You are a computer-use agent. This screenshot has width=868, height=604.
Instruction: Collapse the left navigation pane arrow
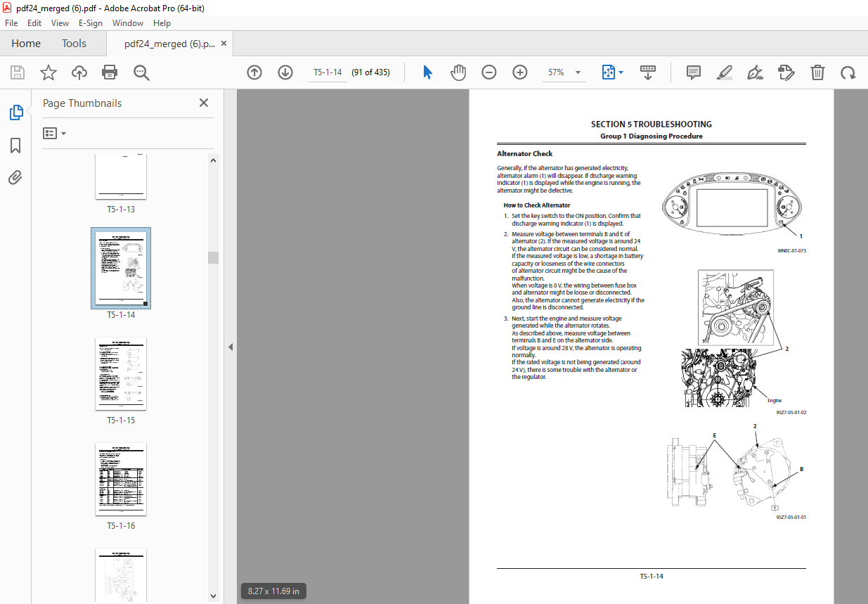click(x=231, y=347)
